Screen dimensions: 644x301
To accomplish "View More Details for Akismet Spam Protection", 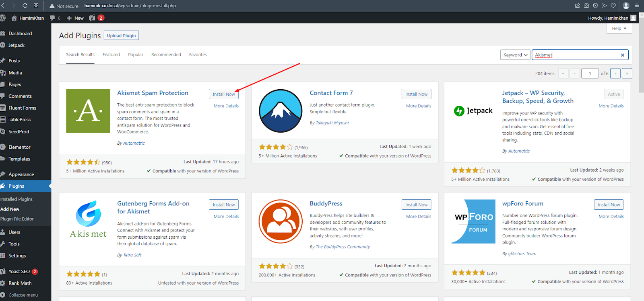I will point(226,106).
